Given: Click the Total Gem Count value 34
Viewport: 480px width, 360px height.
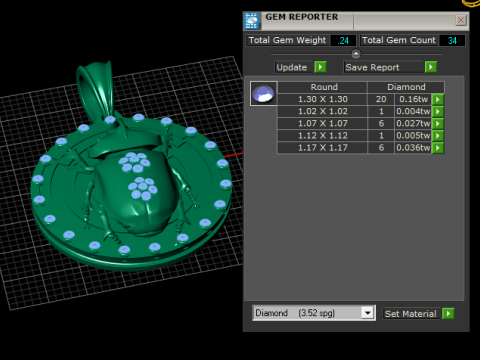Looking at the screenshot, I should [452, 41].
